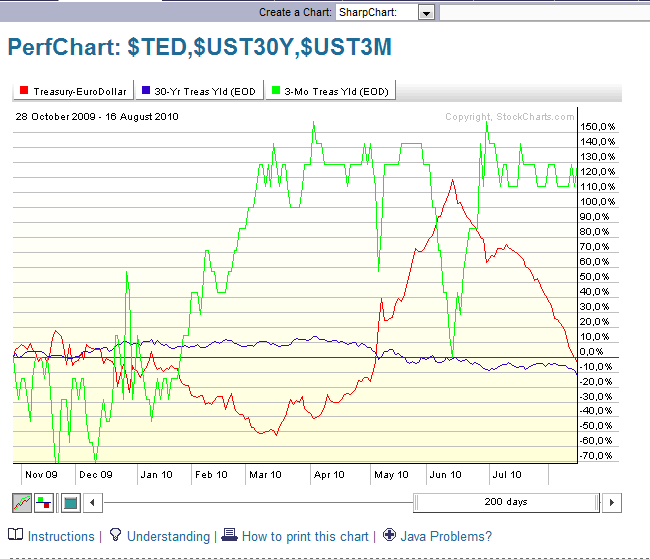The height and width of the screenshot is (559, 650).
Task: Open How to print this chart link
Action: coord(305,537)
